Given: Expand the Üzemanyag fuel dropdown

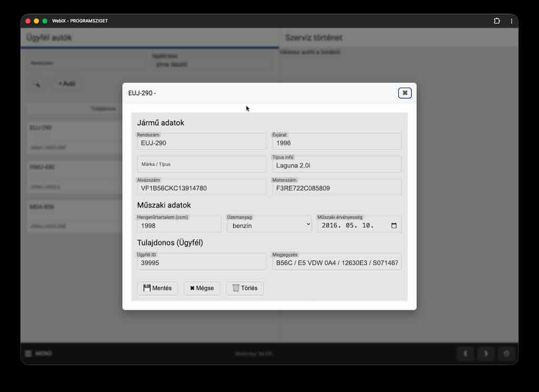Looking at the screenshot, I should [x=269, y=225].
